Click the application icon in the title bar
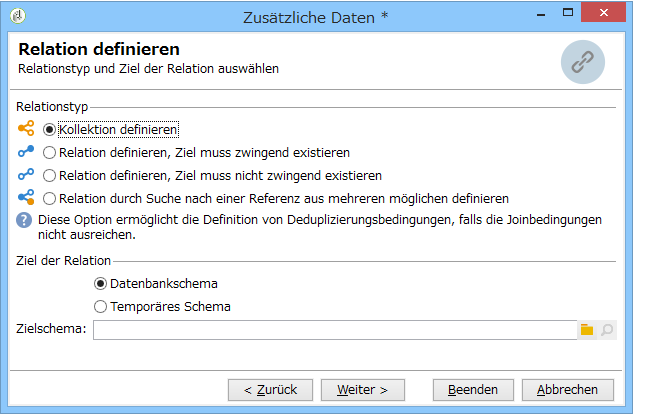Screen dimensions: 651x420 tap(18, 16)
